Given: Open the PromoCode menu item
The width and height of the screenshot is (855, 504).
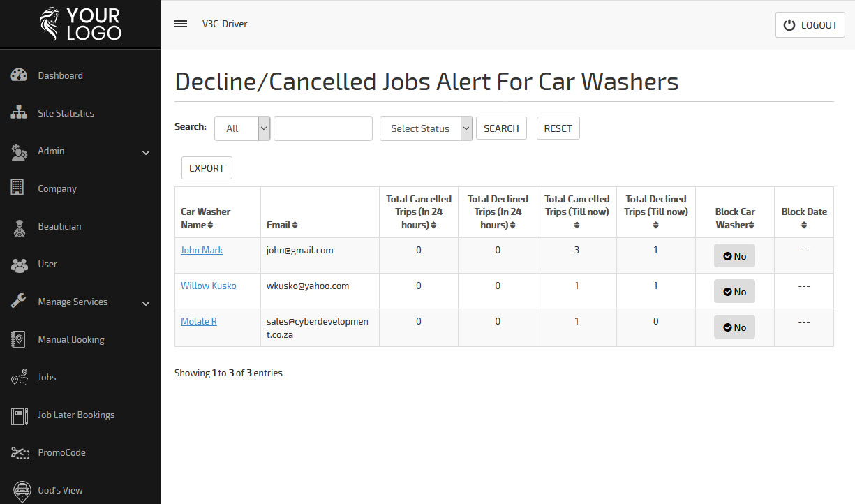Looking at the screenshot, I should click(x=62, y=452).
